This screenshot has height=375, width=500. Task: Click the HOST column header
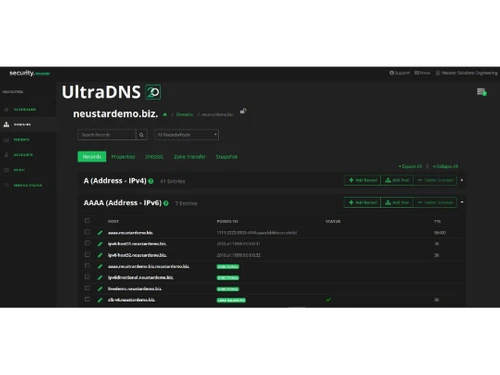pyautogui.click(x=113, y=221)
